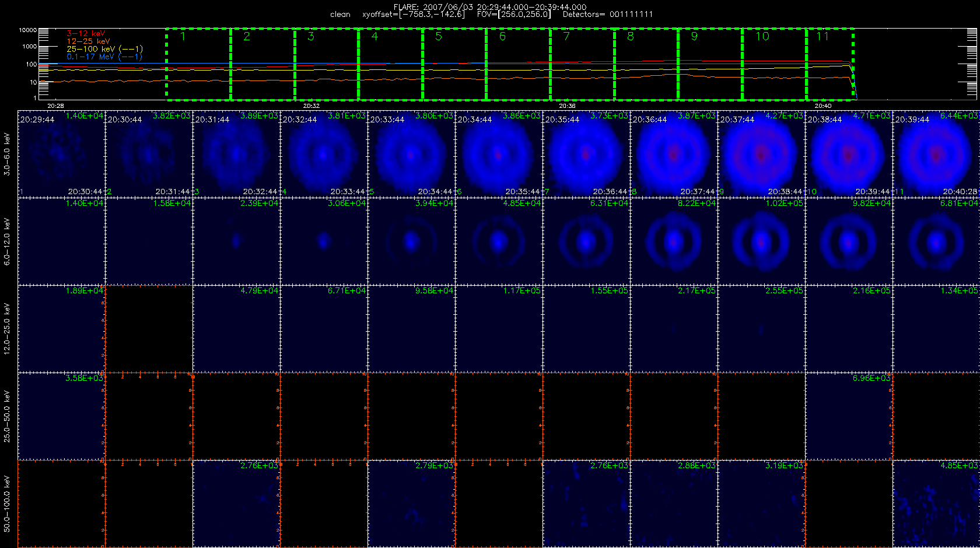Open the 50.0-100.0 keV image labeled 2.79E+03

pyautogui.click(x=411, y=504)
